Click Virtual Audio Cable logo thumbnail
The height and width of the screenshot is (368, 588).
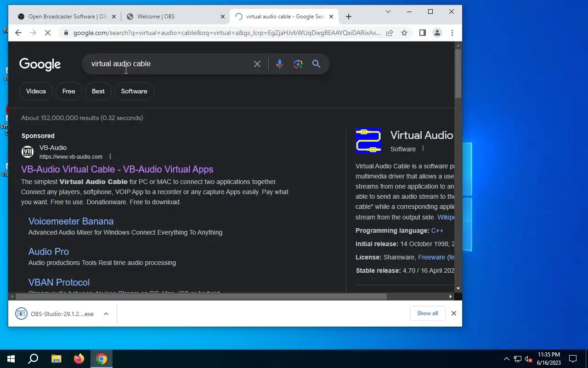pos(368,141)
